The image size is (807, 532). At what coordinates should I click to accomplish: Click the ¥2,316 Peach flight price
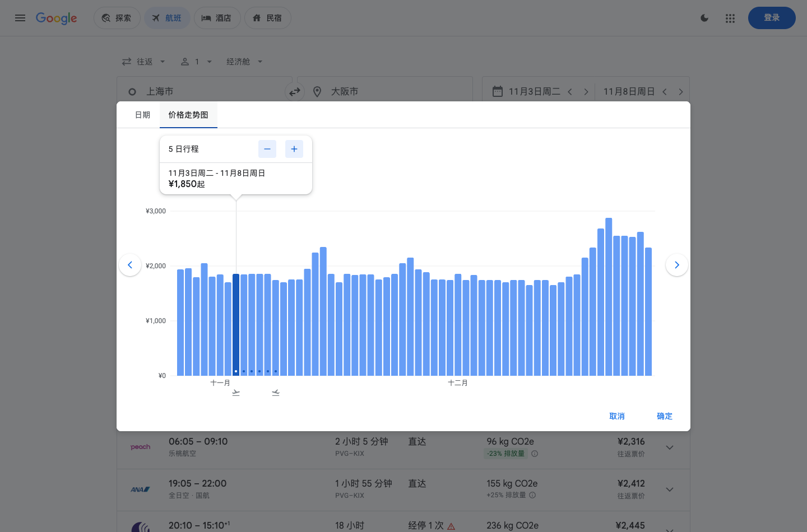pos(631,441)
